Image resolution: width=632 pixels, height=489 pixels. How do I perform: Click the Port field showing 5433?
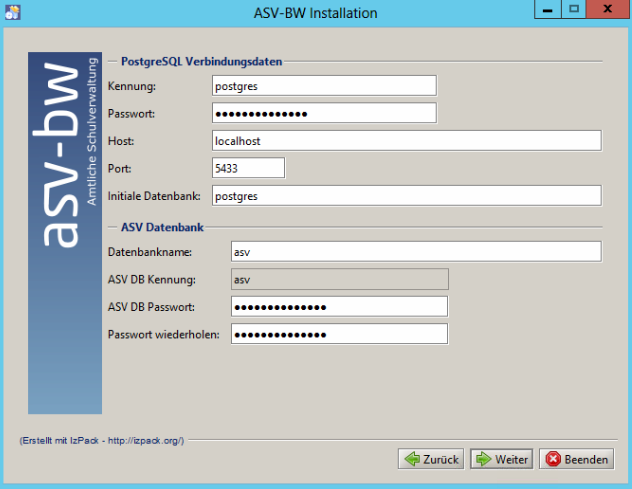pyautogui.click(x=248, y=168)
